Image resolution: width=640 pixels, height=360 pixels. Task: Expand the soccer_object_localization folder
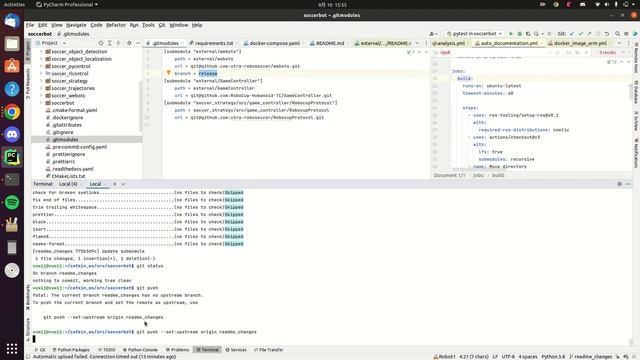pyautogui.click(x=41, y=59)
